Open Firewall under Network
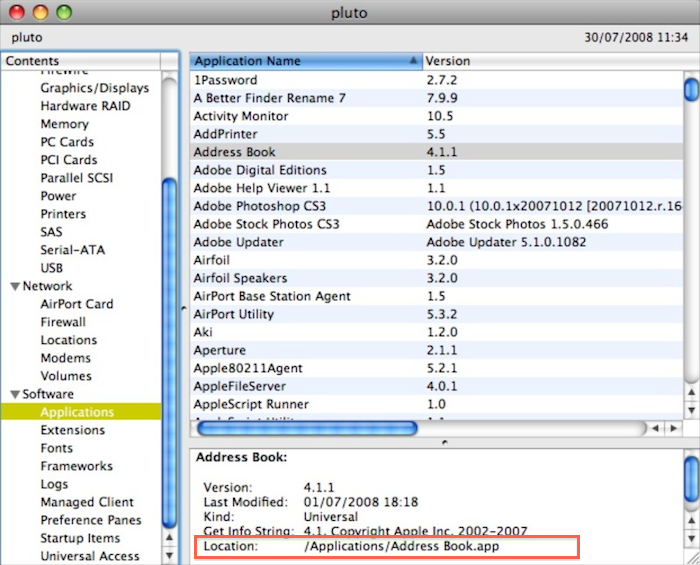 tap(63, 322)
